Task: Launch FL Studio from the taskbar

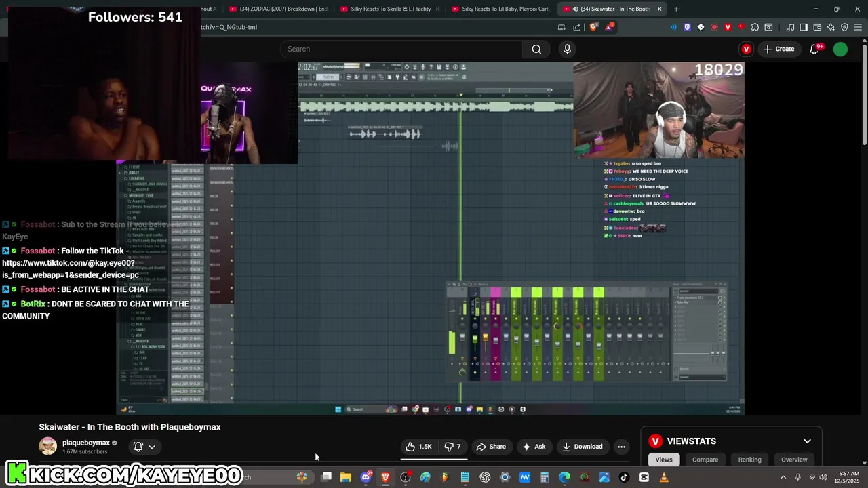Action: tap(445, 477)
